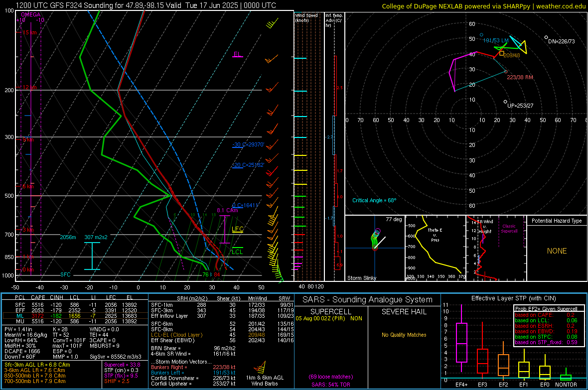This screenshot has width=588, height=390.
Task: Click the 3-6km AGL LR value
Action: (x=35, y=370)
